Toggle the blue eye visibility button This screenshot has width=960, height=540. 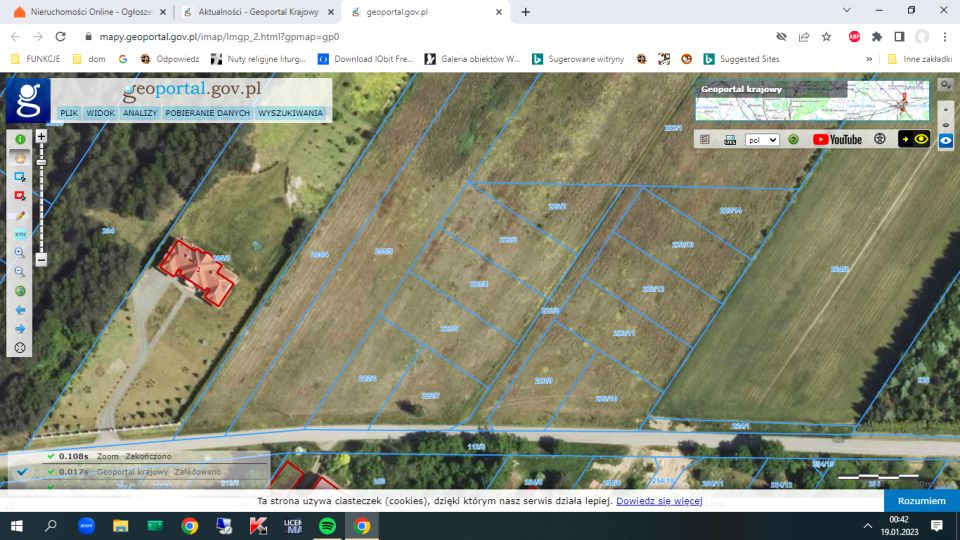point(946,141)
